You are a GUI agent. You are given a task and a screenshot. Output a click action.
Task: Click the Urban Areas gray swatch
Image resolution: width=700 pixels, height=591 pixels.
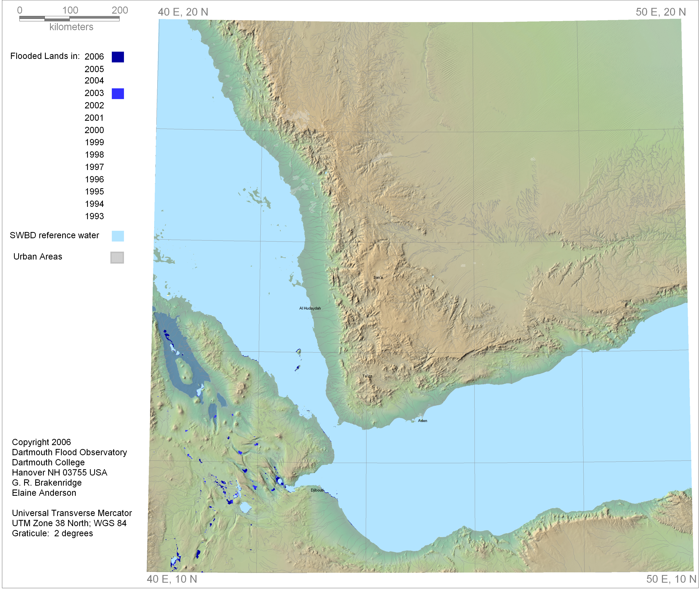pos(117,257)
